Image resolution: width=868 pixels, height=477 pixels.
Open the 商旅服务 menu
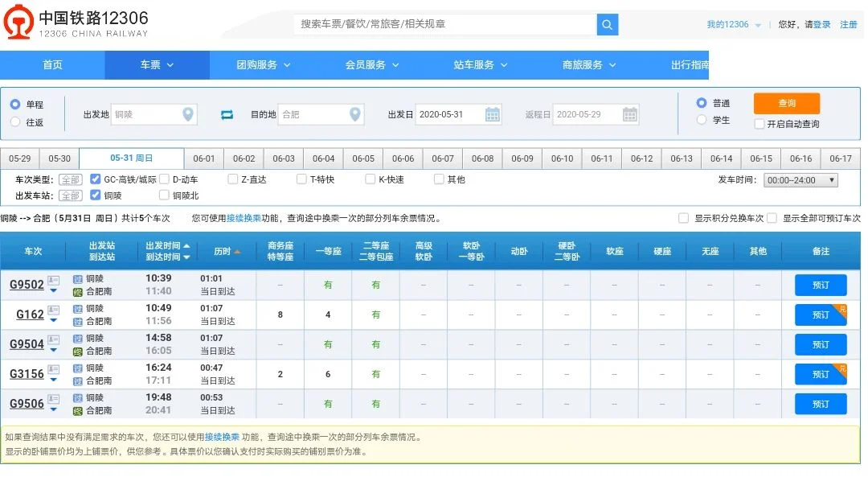point(585,65)
